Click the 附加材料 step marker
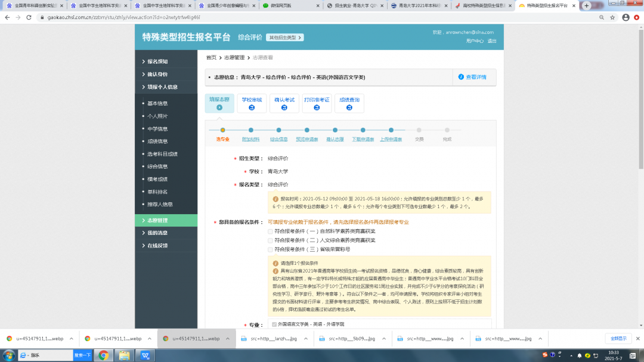Image resolution: width=644 pixels, height=362 pixels. [251, 130]
